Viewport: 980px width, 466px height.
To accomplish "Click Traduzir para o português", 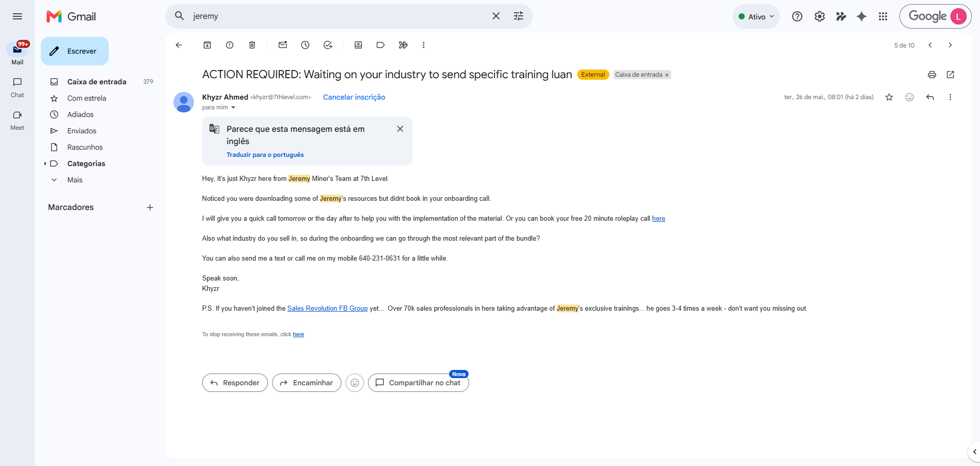I will tap(265, 155).
